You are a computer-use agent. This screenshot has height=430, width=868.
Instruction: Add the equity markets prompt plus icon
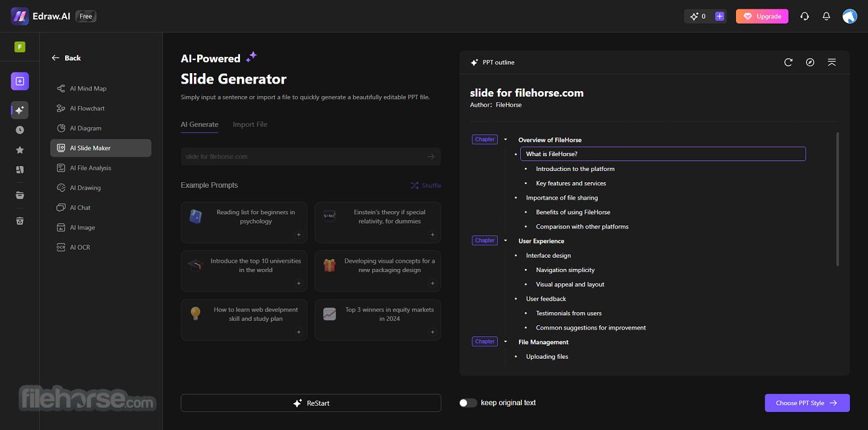432,332
